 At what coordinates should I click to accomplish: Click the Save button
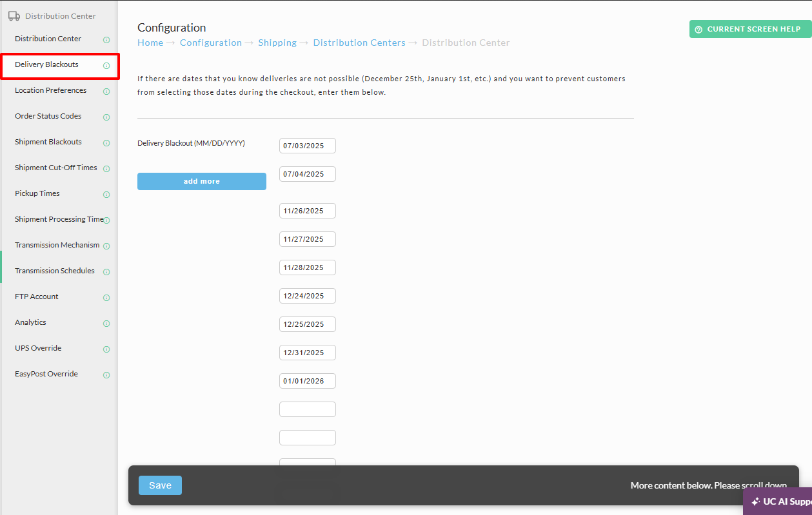click(160, 485)
